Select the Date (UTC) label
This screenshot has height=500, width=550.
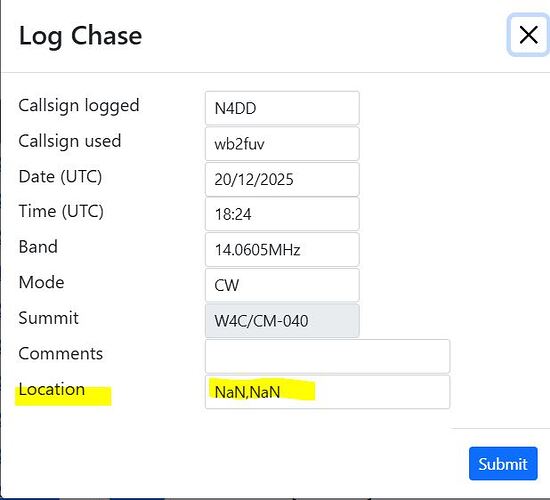tap(60, 176)
